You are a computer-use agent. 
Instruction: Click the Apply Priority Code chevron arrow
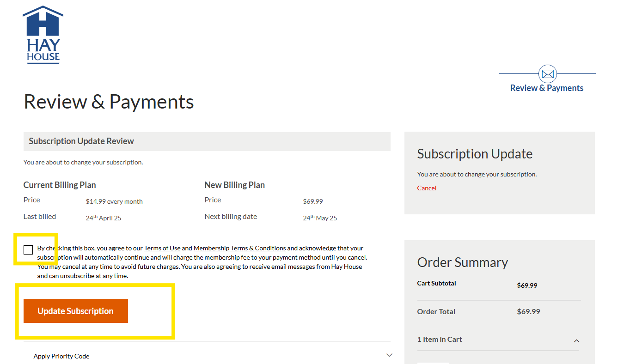point(389,355)
